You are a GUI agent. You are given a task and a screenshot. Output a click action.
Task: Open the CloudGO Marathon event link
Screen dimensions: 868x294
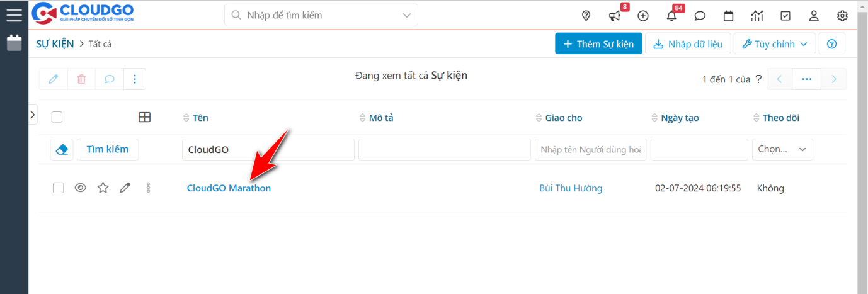229,188
